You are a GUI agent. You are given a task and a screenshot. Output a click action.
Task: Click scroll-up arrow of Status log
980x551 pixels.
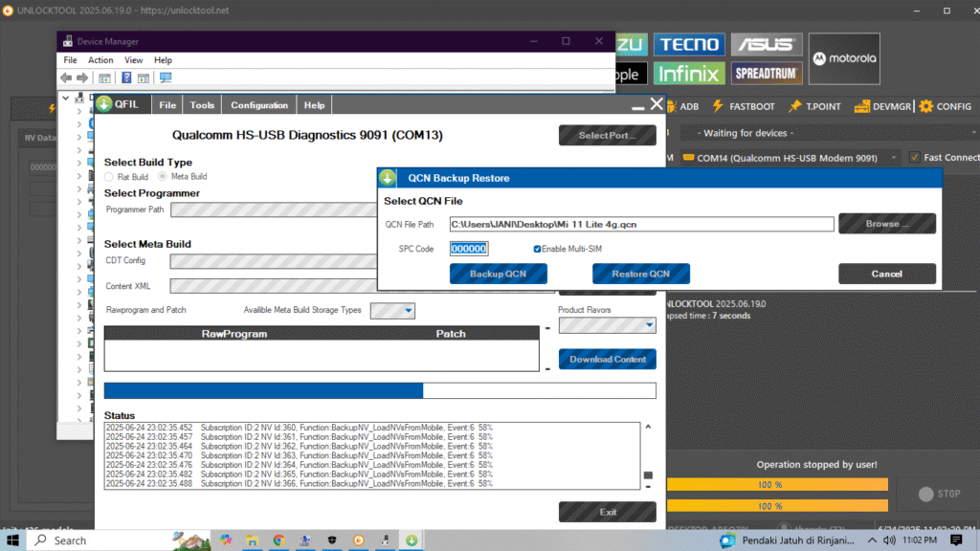[648, 427]
